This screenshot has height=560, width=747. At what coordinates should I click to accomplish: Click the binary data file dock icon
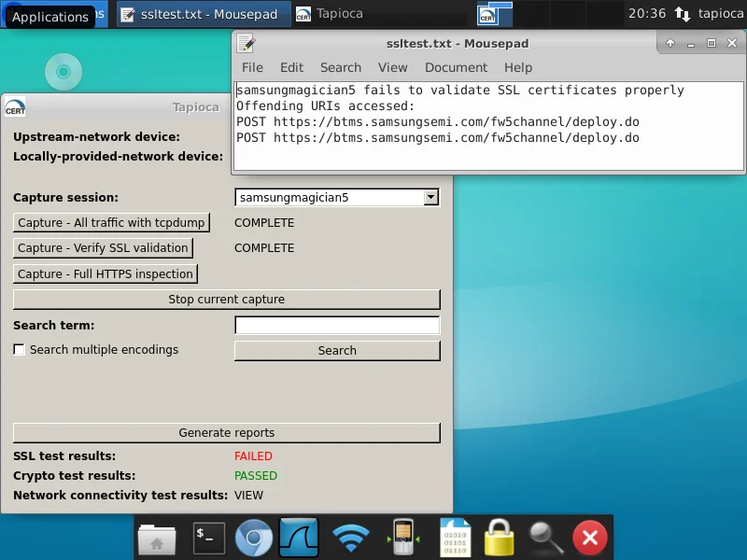click(x=455, y=537)
